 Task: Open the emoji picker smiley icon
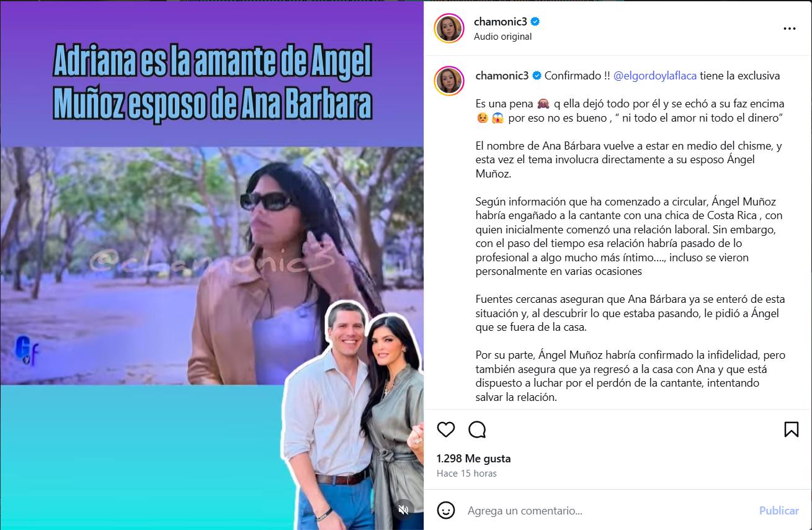click(x=446, y=511)
